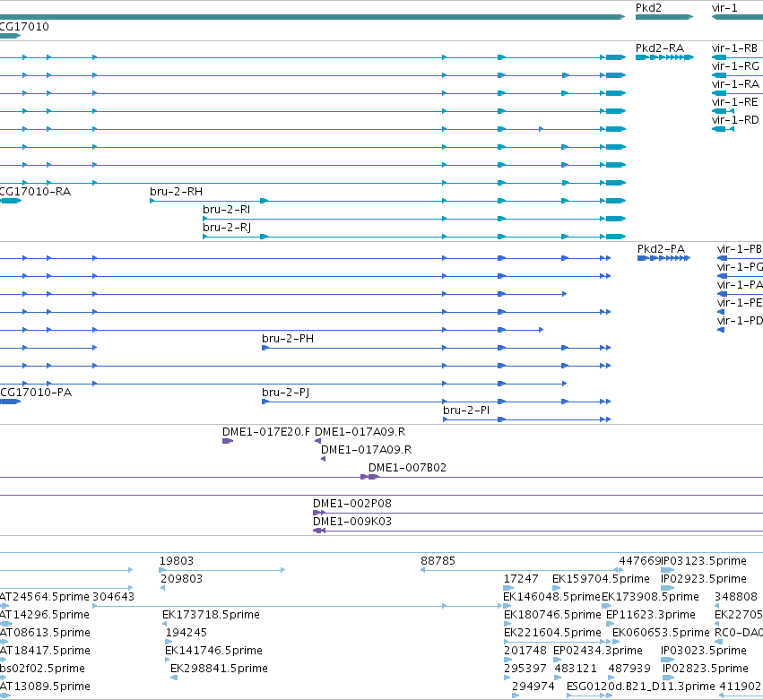The image size is (763, 700).
Task: Select EST EK298841.5prime
Action: pyautogui.click(x=219, y=669)
